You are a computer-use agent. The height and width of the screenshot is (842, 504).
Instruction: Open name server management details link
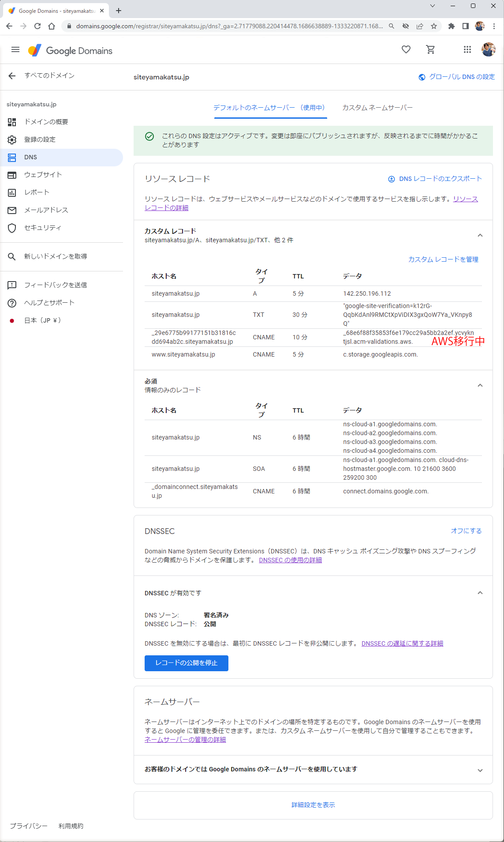(x=185, y=740)
